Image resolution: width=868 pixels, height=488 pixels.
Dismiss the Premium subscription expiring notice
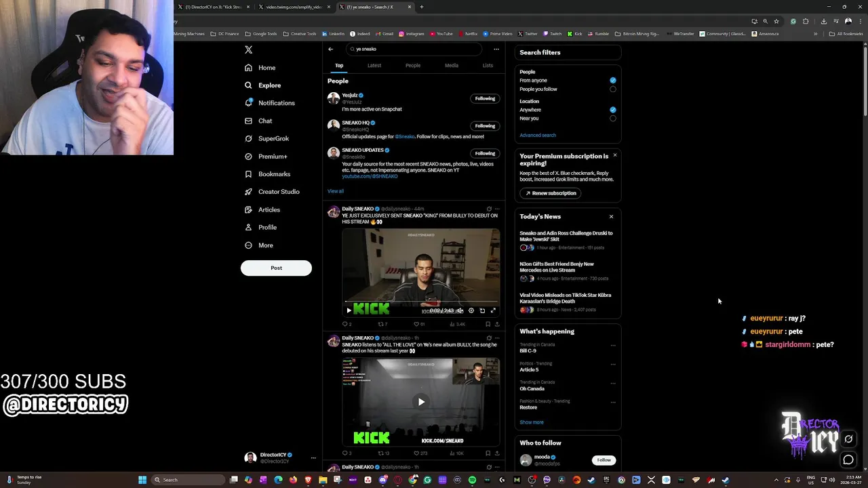coord(615,155)
